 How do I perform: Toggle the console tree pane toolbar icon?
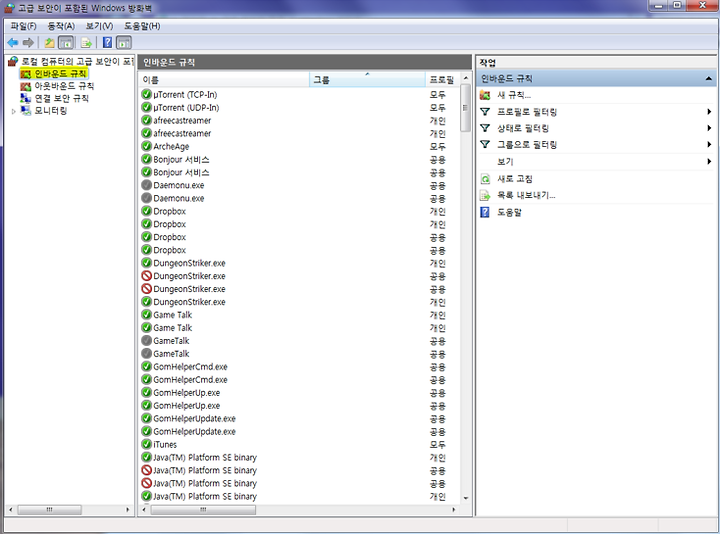66,43
